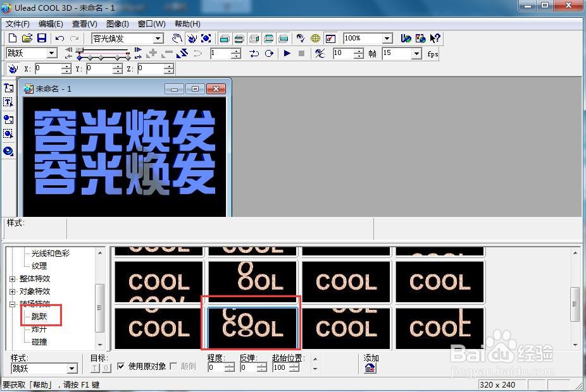
Task: Open the 窗口(W) menu
Action: coord(151,24)
